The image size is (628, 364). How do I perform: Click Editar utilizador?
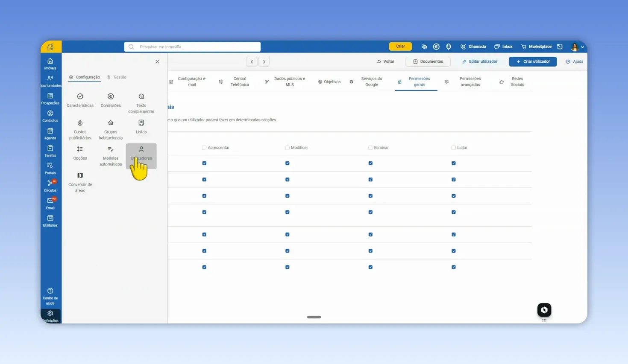coord(480,61)
